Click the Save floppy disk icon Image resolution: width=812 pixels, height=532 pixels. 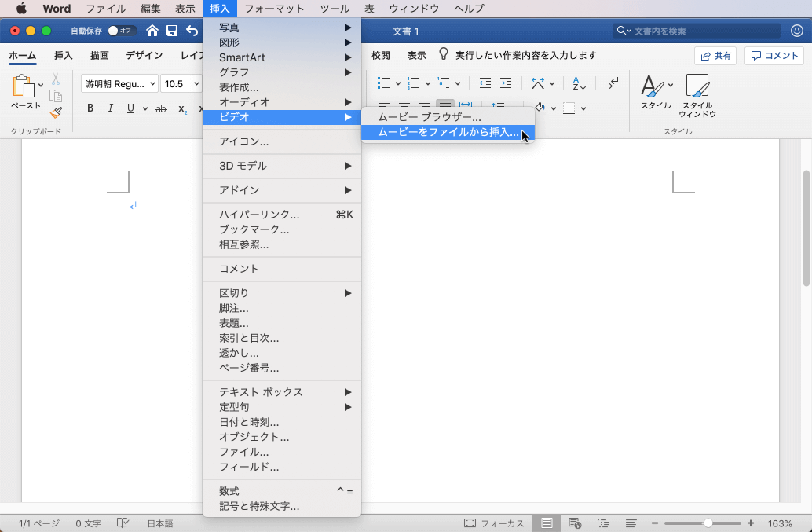click(172, 31)
